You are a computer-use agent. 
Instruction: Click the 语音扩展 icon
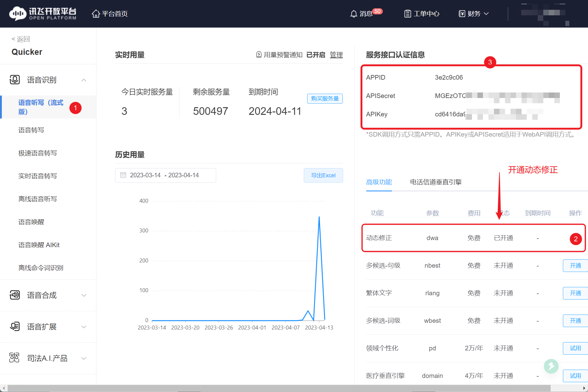15,327
